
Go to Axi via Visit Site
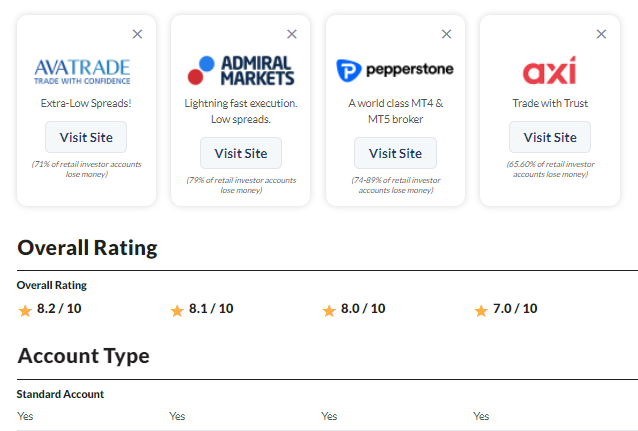click(550, 137)
